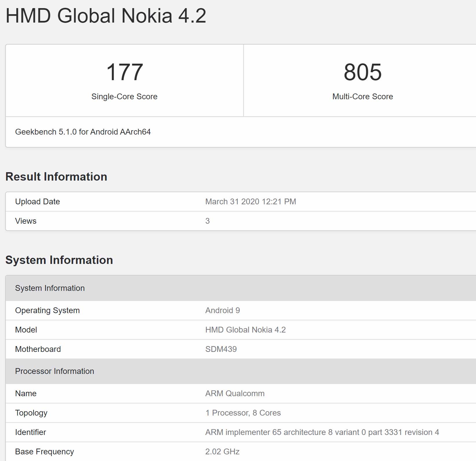Select the Multi-Core Score label

coord(362,97)
